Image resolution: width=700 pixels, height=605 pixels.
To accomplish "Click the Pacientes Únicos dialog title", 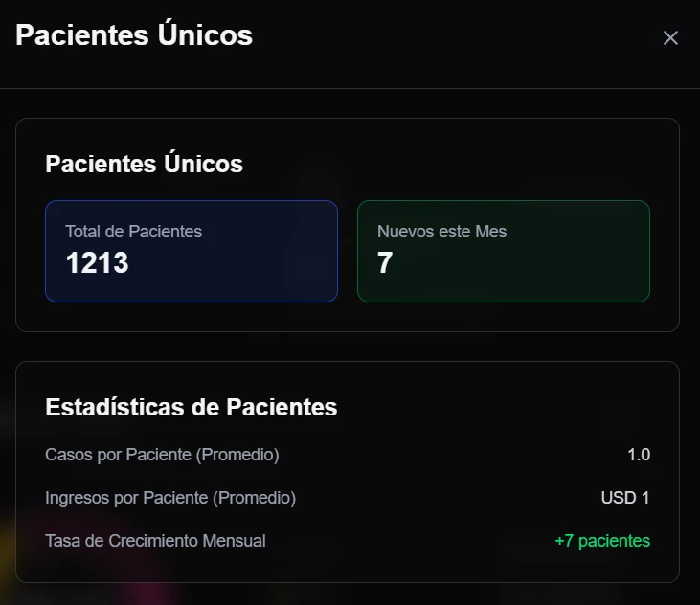I will pos(134,35).
